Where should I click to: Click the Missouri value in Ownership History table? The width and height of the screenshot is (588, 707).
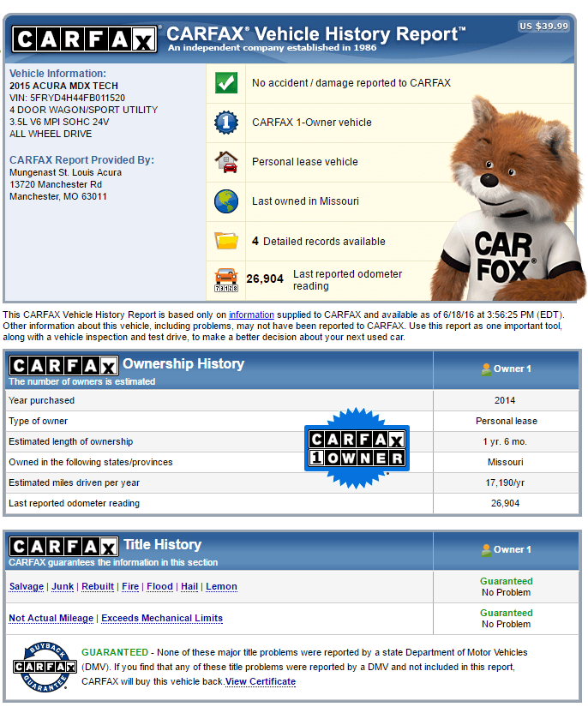coord(505,462)
